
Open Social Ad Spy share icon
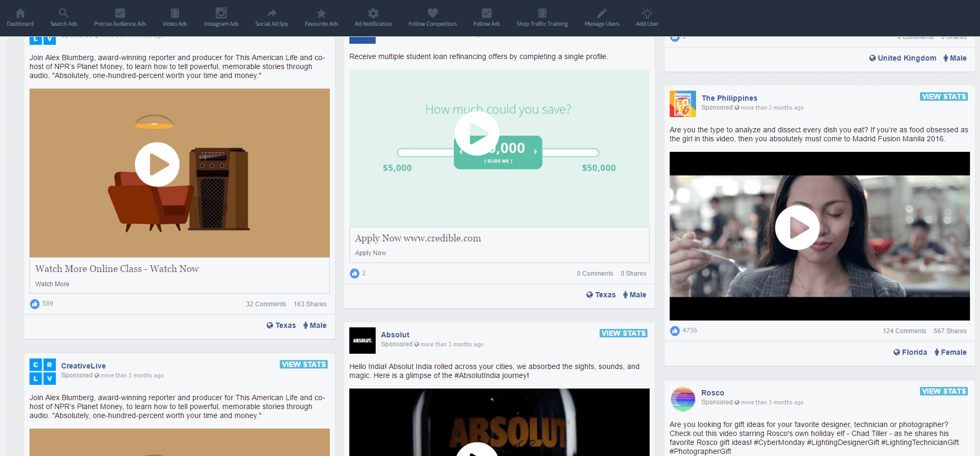[271, 13]
